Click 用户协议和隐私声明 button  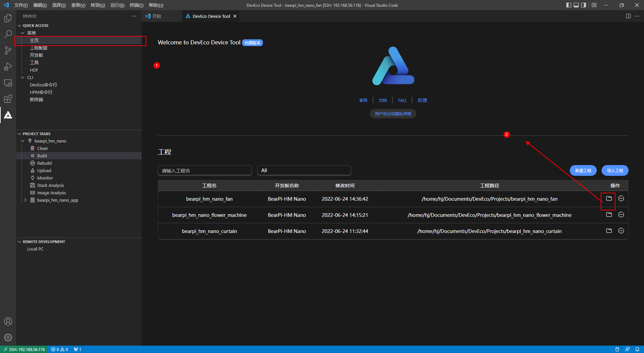coord(393,114)
